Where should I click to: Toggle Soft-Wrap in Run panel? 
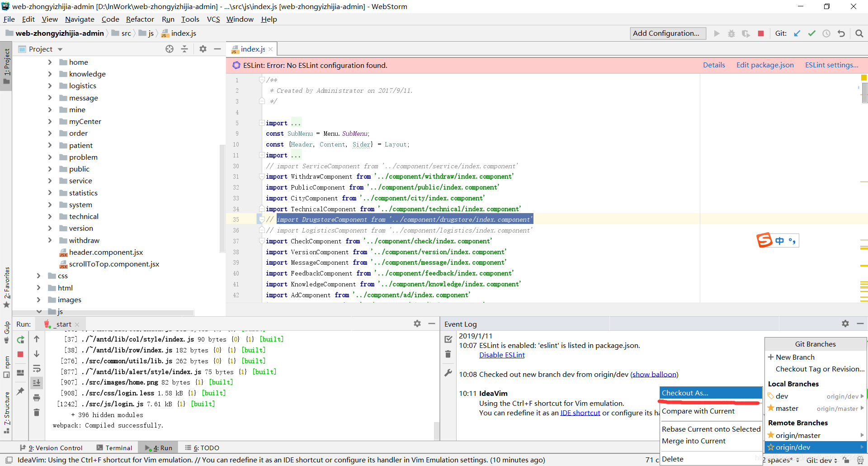click(37, 369)
